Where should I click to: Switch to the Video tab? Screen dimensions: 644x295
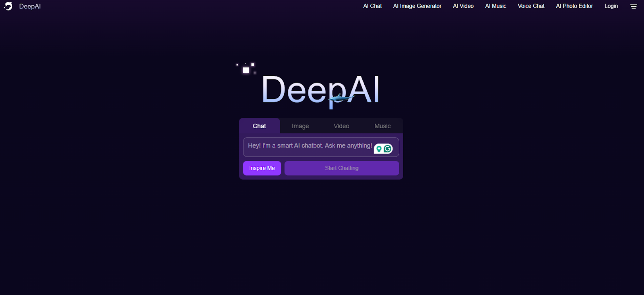click(341, 126)
